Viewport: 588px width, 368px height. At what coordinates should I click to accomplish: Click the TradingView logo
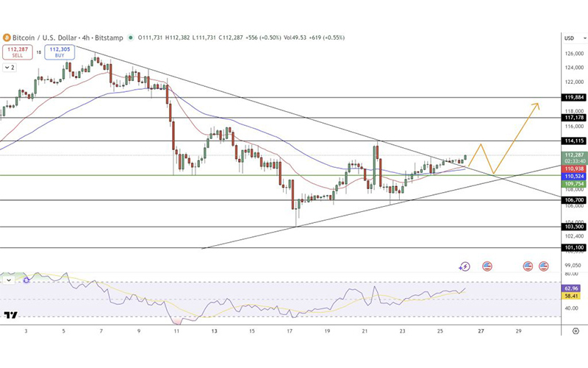[x=10, y=316]
